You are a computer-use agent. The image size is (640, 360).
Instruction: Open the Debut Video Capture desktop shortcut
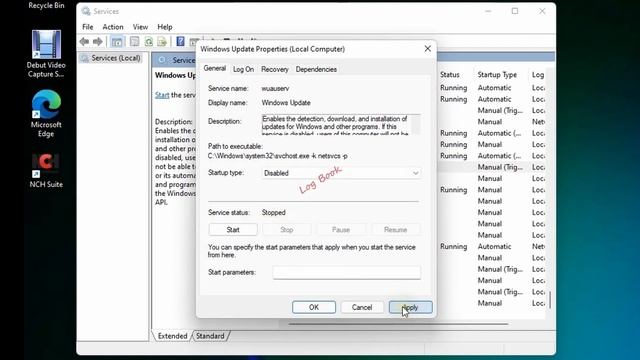(x=46, y=53)
